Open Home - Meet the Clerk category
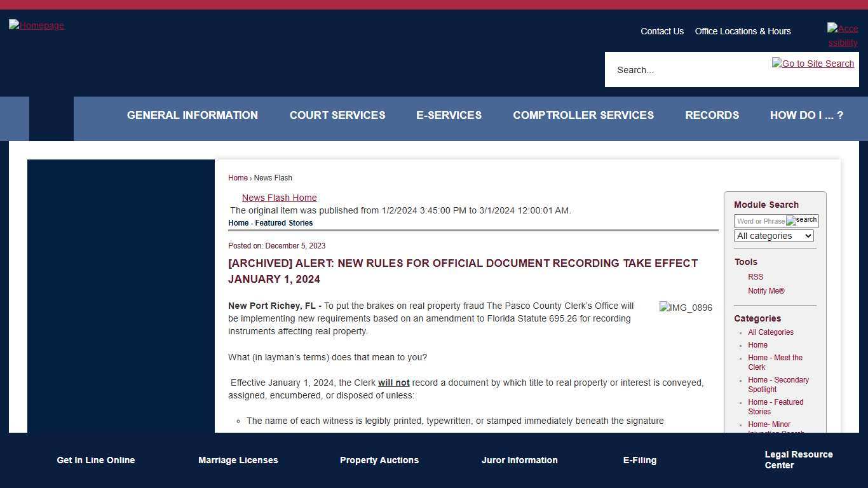Image resolution: width=868 pixels, height=488 pixels. pyautogui.click(x=775, y=362)
